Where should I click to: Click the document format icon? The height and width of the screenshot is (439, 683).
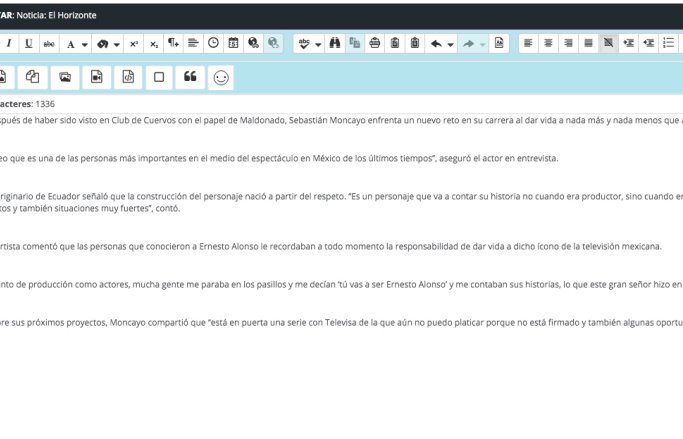click(x=499, y=43)
